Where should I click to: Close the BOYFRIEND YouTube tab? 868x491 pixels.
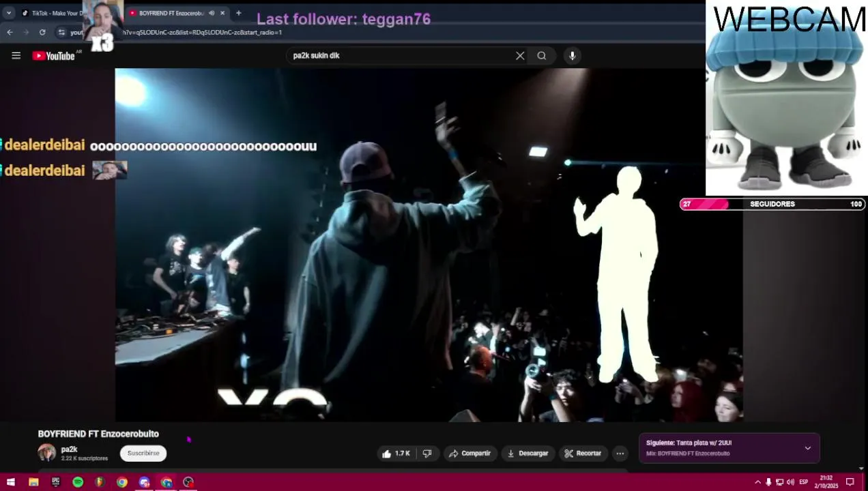click(222, 13)
